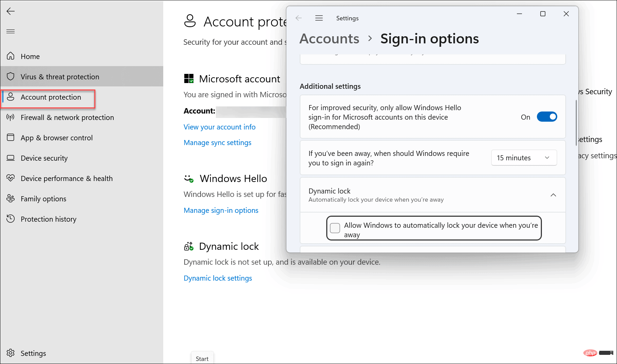The image size is (617, 364).
Task: Open Dynamic lock settings link
Action: [x=218, y=278]
